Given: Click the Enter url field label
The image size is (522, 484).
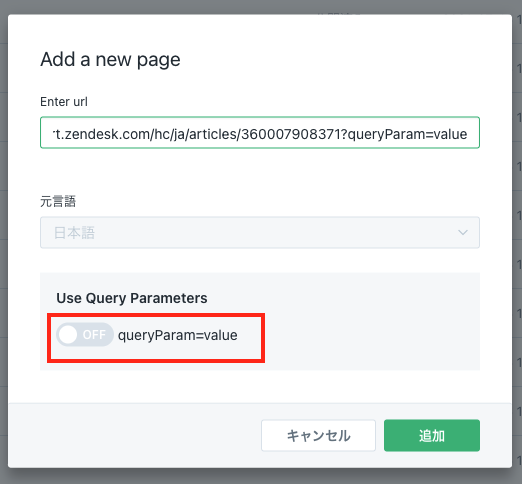Looking at the screenshot, I should [64, 102].
